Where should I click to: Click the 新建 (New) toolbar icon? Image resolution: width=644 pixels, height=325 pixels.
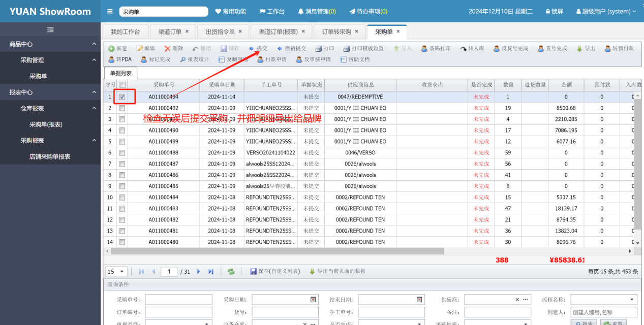111,49
